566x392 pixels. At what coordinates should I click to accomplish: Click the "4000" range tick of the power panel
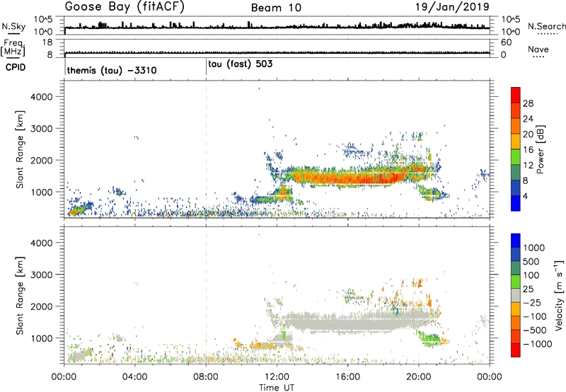click(x=42, y=97)
